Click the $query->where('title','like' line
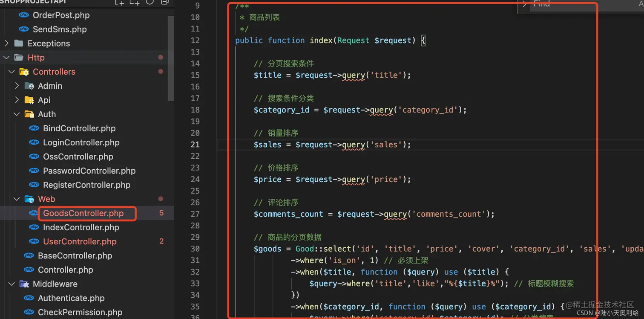The width and height of the screenshot is (644, 319). tap(441, 284)
